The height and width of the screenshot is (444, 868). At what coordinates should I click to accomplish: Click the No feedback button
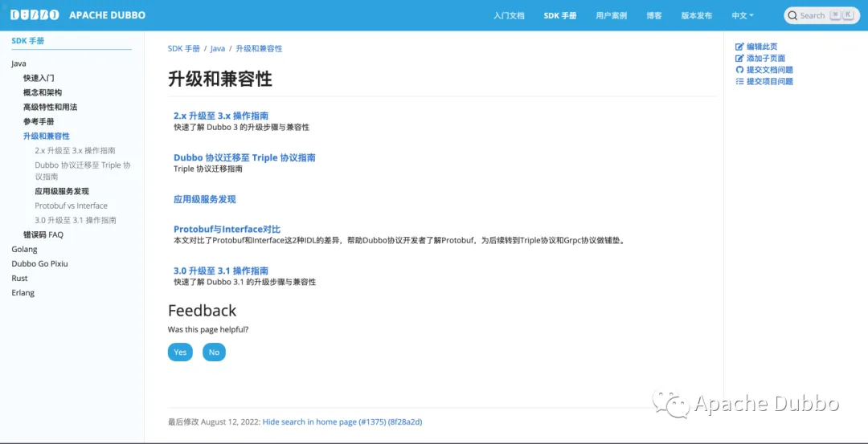[214, 352]
